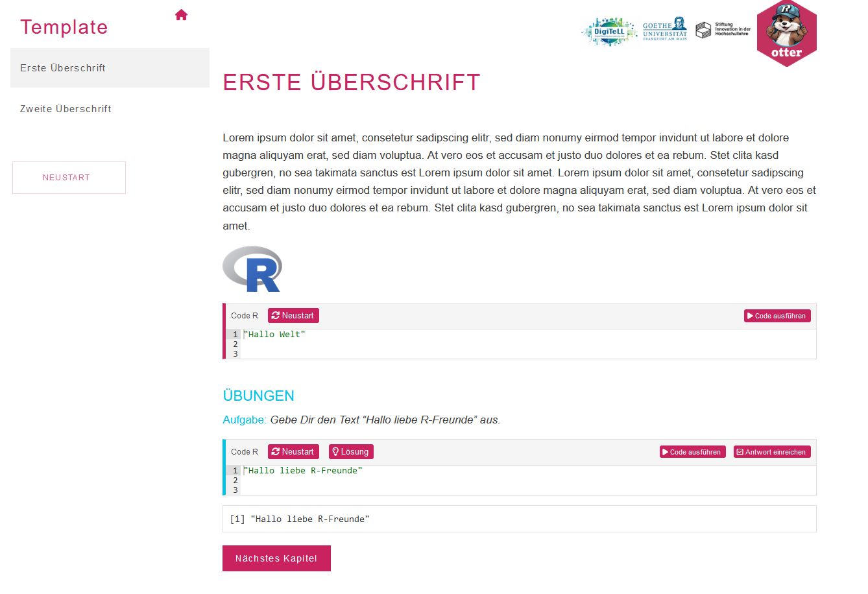Submit the answer with Antwort einreichen
This screenshot has width=868, height=594.
pyautogui.click(x=772, y=452)
